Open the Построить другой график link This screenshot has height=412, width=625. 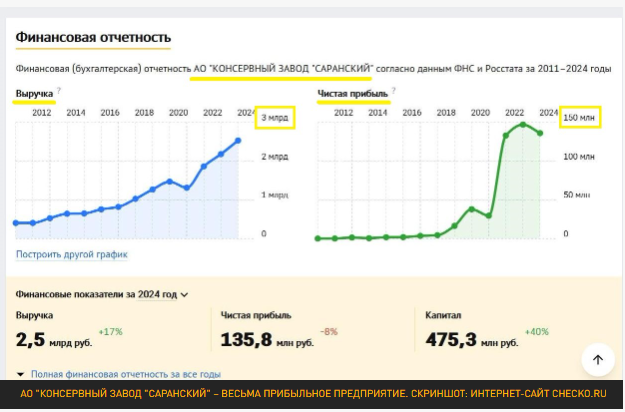71,255
